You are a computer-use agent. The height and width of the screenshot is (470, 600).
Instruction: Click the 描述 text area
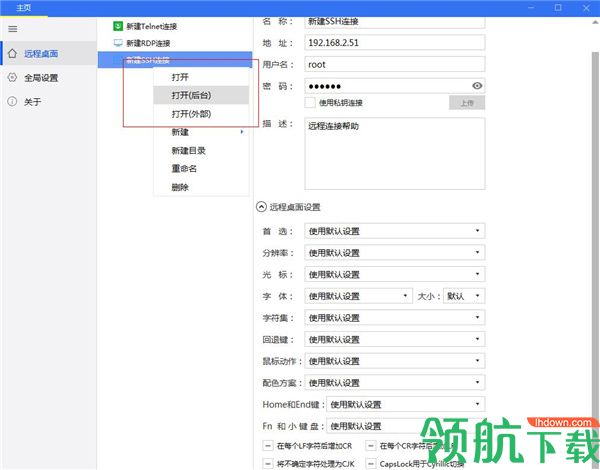(x=395, y=153)
